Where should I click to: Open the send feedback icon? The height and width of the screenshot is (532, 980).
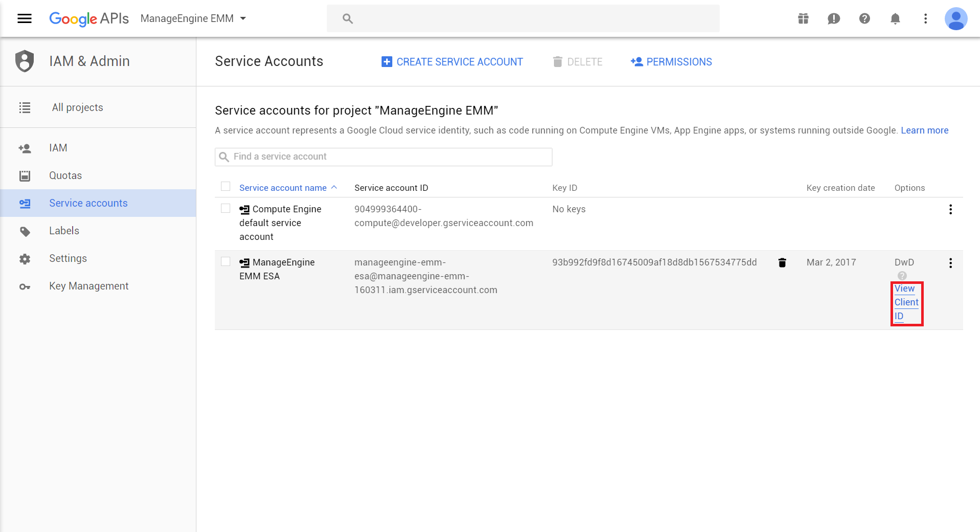(x=834, y=19)
